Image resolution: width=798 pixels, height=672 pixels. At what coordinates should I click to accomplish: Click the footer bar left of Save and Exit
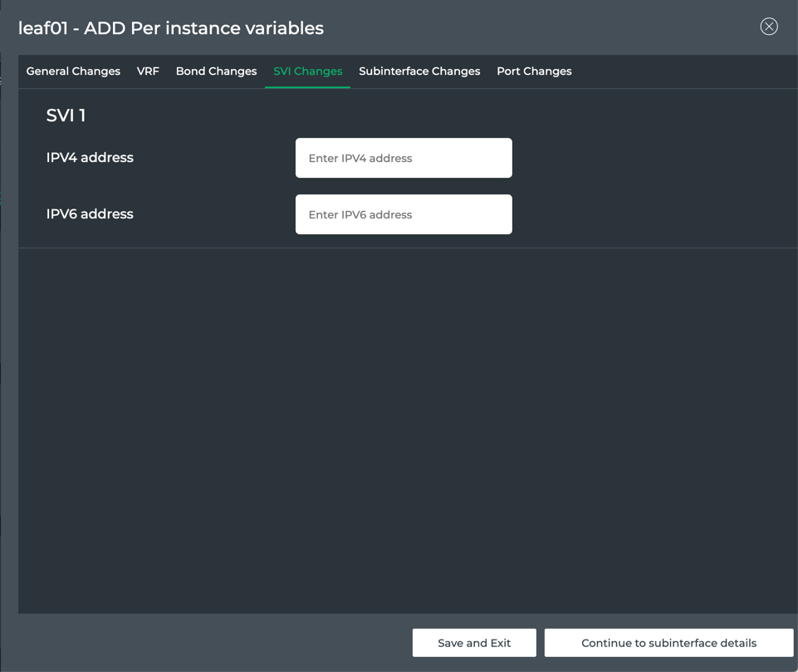point(208,643)
